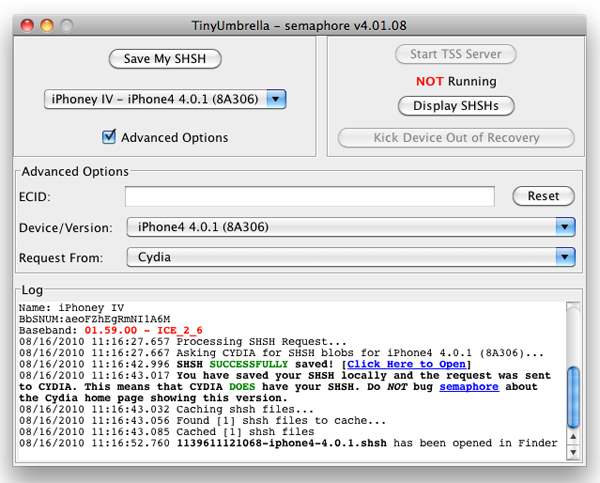Click Kick Device Out of Recovery
The width and height of the screenshot is (600, 483).
456,137
